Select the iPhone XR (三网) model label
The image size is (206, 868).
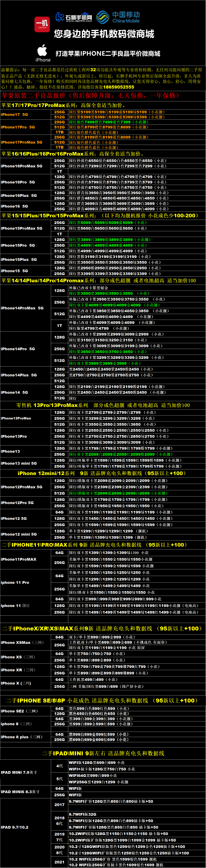[x=18, y=670]
